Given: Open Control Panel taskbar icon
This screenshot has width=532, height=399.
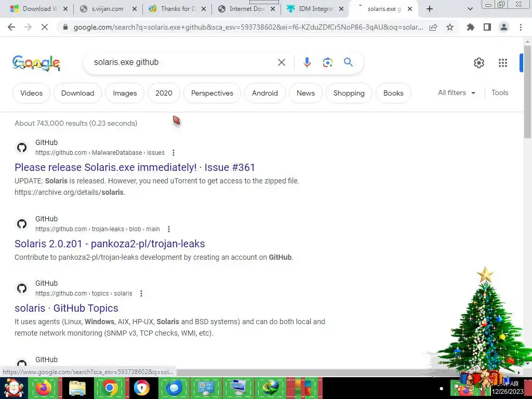Looking at the screenshot, I should pos(206,388).
